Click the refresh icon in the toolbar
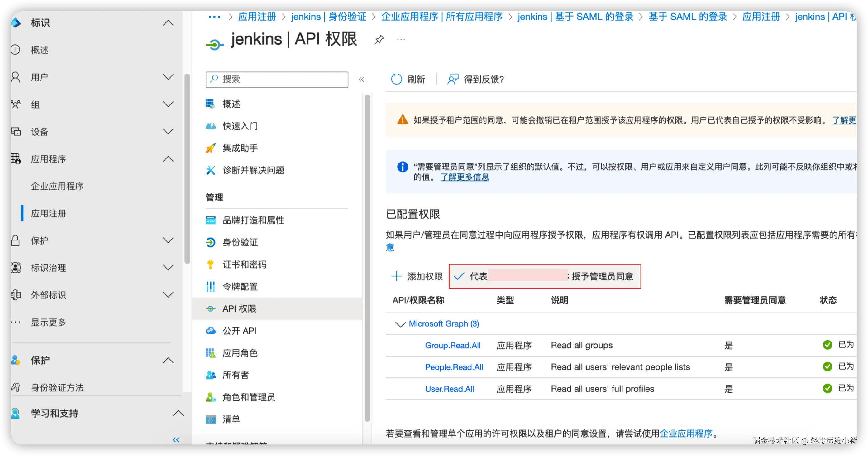 pos(396,79)
